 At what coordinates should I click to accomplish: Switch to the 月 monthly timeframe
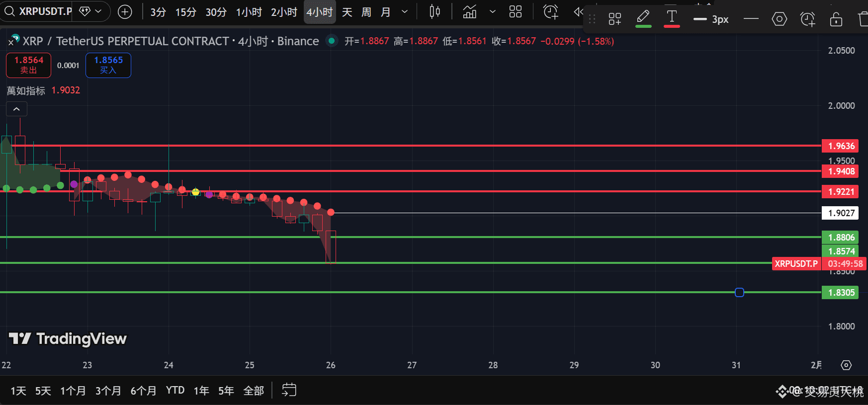[386, 12]
